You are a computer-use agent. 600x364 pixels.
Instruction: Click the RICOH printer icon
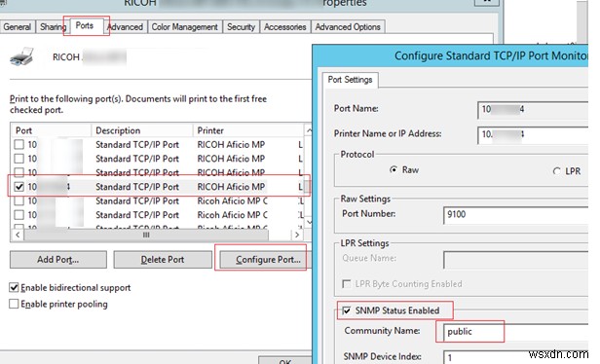(x=21, y=56)
